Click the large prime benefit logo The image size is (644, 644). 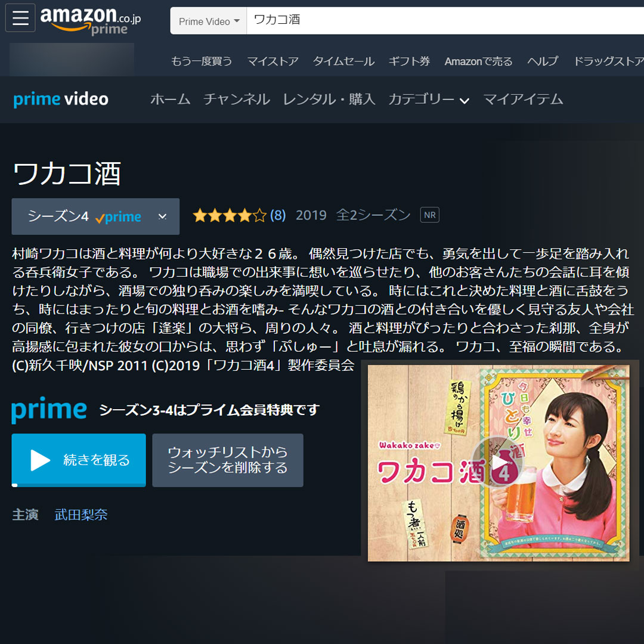point(49,410)
